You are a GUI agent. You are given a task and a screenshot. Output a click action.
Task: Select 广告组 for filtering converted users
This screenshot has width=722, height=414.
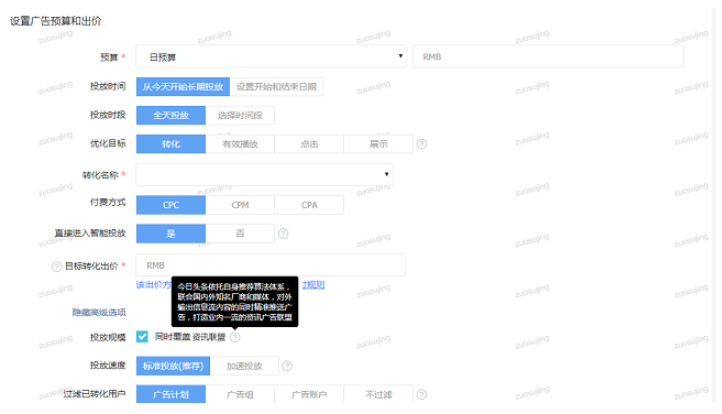tap(240, 396)
